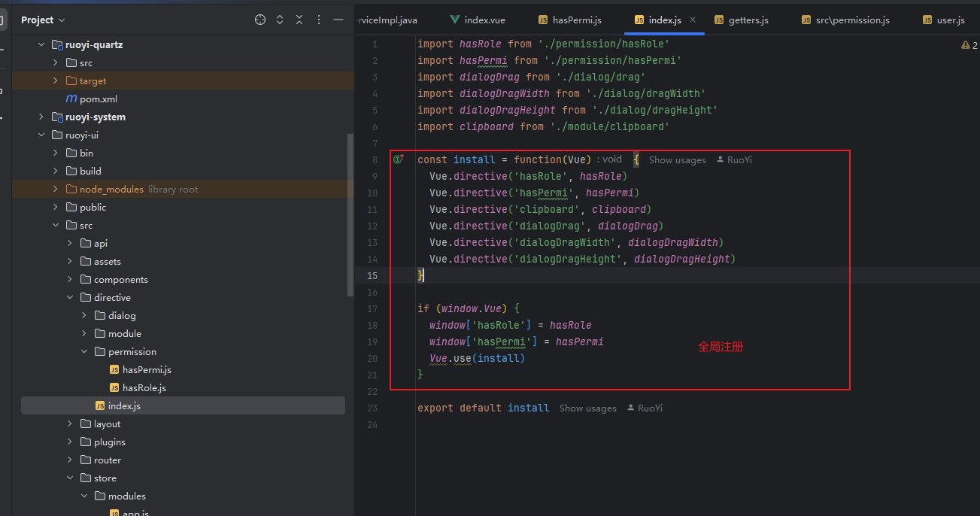Expand the api folder
The height and width of the screenshot is (516, 980).
click(x=70, y=243)
